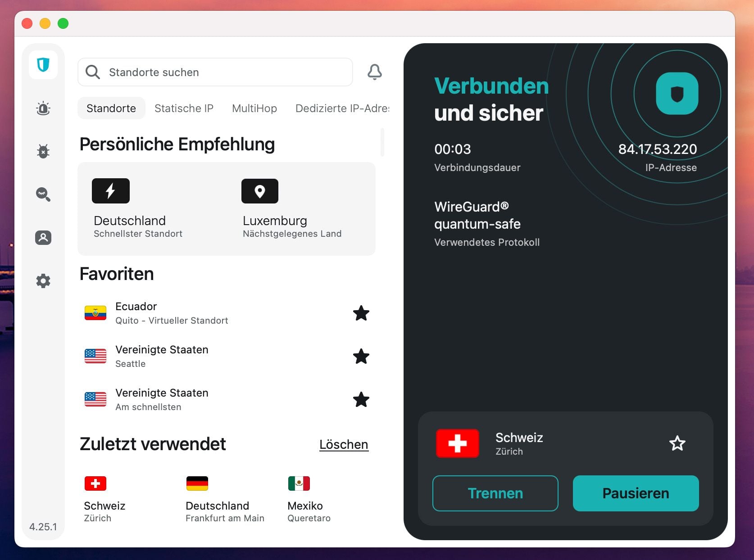Favorite Schweiz Zürich with the star outline

[x=677, y=443]
